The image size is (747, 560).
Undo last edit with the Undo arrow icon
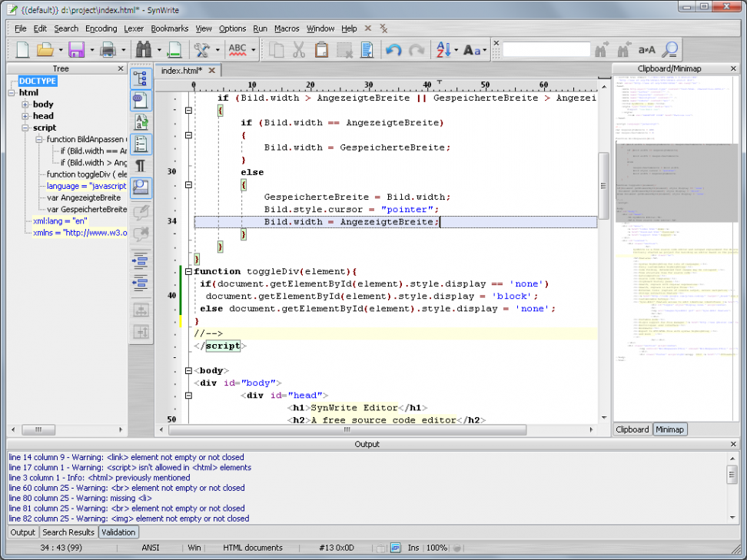394,49
